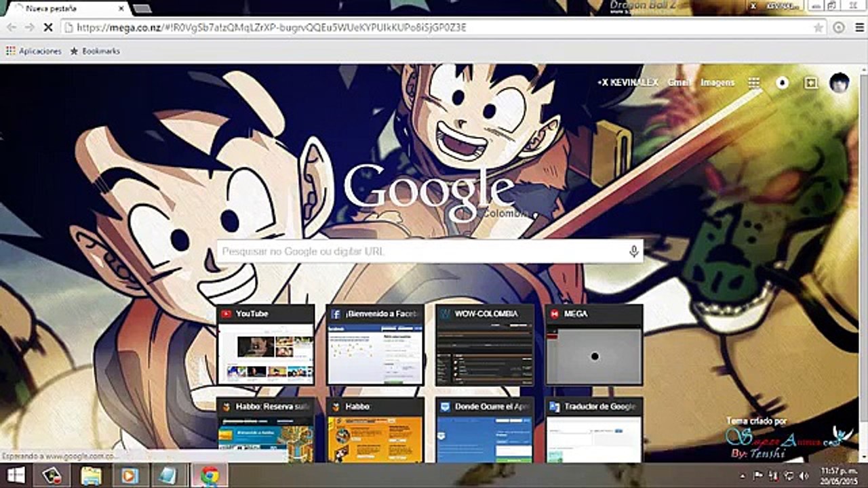Open the Google account profile picture

click(x=840, y=83)
